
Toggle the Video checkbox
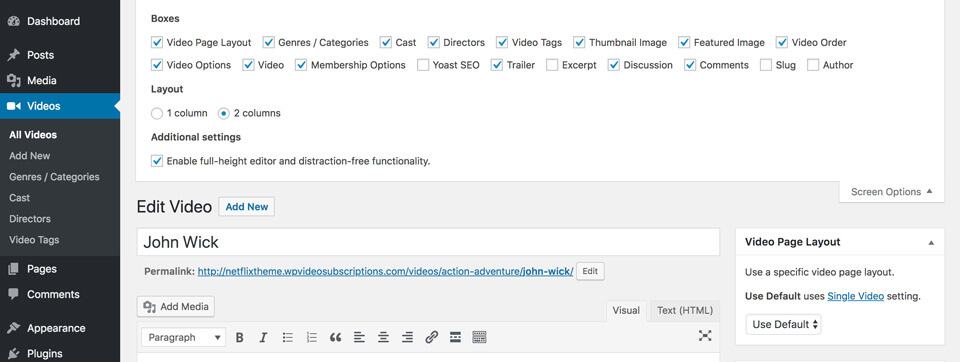coord(248,65)
